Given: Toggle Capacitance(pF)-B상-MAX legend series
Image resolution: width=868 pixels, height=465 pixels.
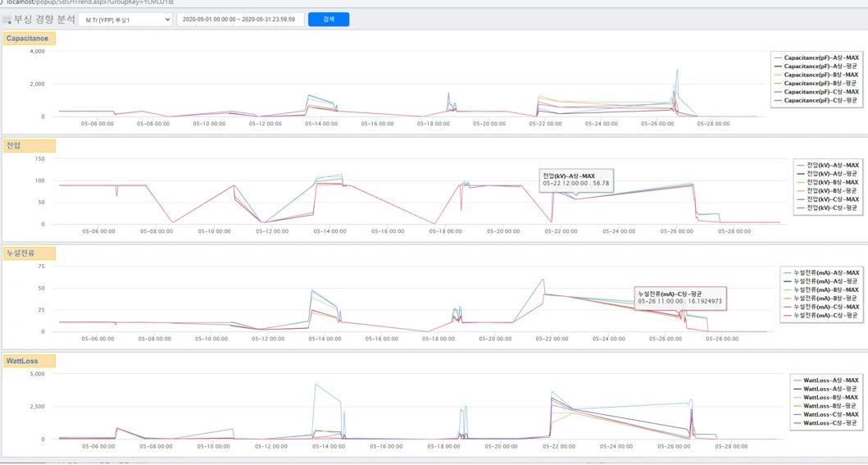Looking at the screenshot, I should (x=816, y=74).
